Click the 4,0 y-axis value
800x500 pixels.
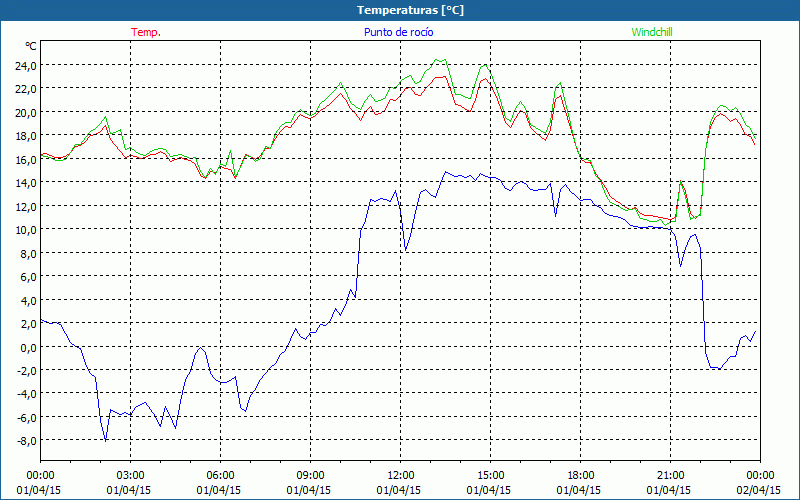pos(29,300)
